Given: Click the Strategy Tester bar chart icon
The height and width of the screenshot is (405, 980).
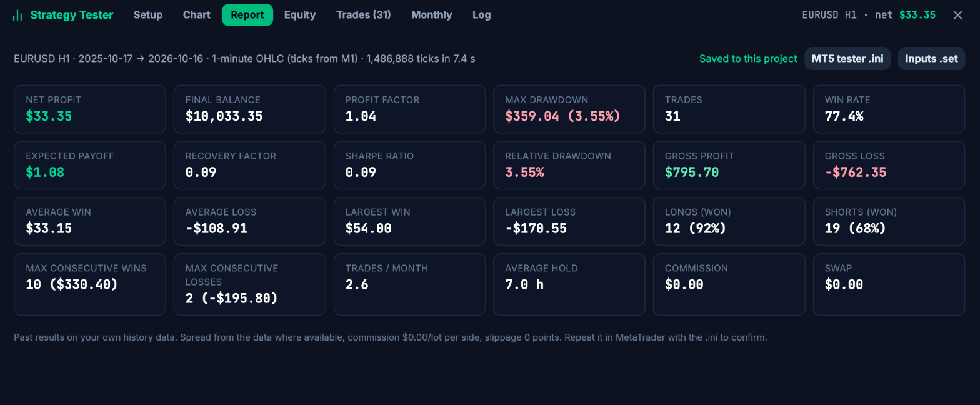Looking at the screenshot, I should [x=17, y=15].
